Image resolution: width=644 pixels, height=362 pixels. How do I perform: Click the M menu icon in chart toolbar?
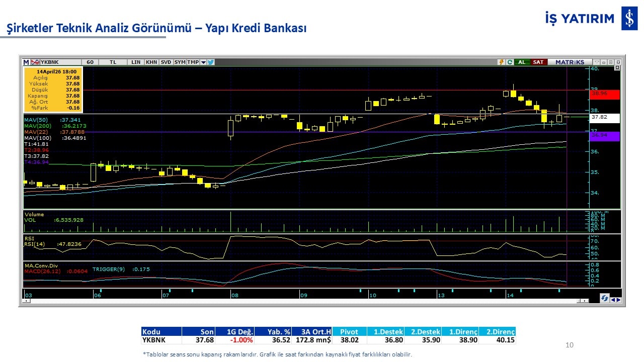pos(26,62)
